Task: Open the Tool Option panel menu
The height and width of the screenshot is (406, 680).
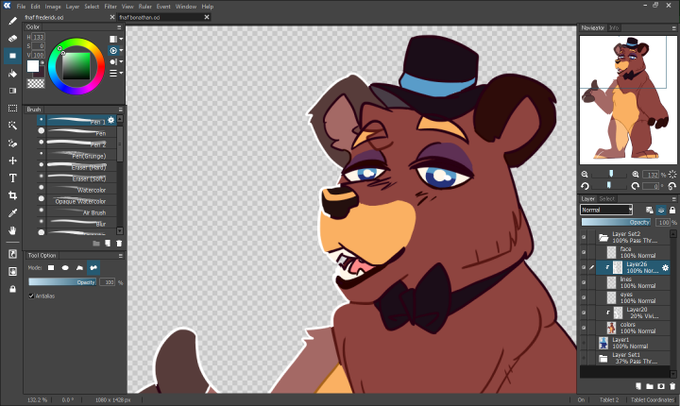Action: (121, 255)
